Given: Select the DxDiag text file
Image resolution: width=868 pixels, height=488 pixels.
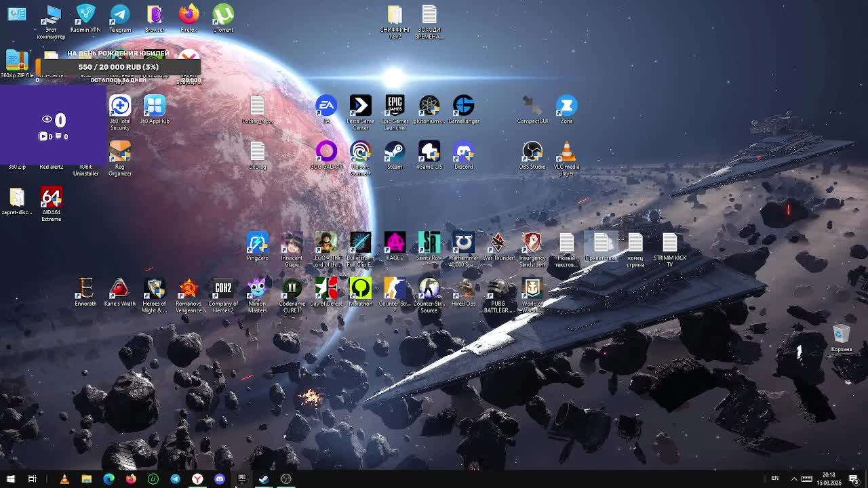Looking at the screenshot, I should 258,155.
